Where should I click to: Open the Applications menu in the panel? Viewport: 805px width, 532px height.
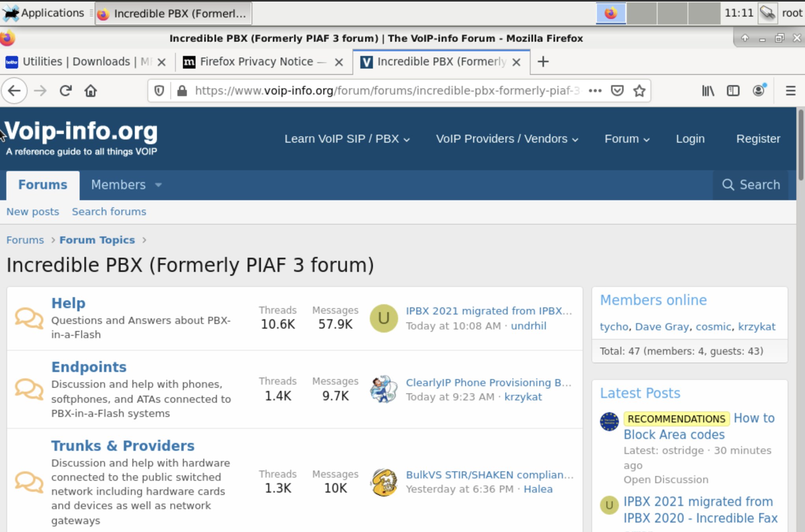click(43, 13)
